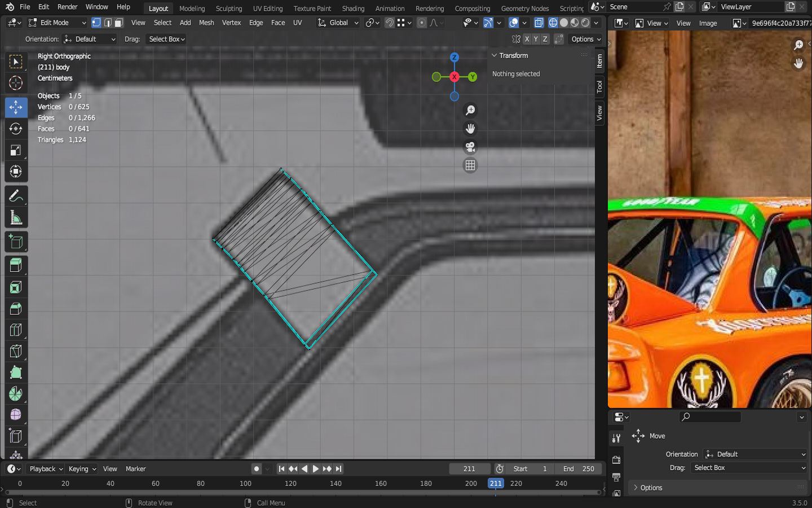This screenshot has height=508, width=812.
Task: Click the viewport zoom magnifier gizmo
Action: coord(470,111)
